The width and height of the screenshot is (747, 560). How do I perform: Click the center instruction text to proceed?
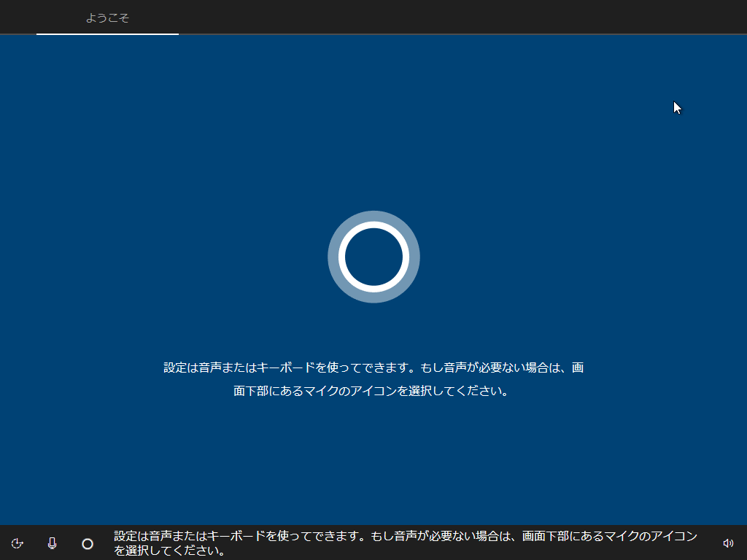pos(373,379)
